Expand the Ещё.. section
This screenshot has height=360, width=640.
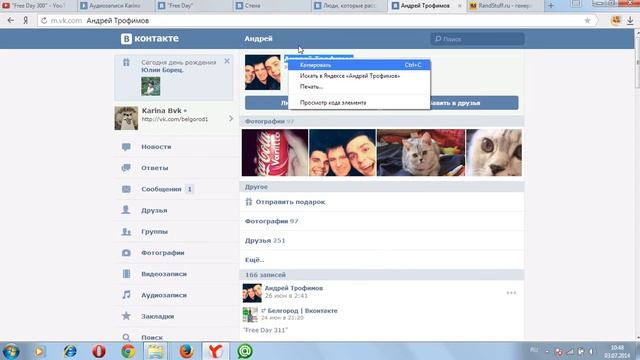pyautogui.click(x=254, y=260)
